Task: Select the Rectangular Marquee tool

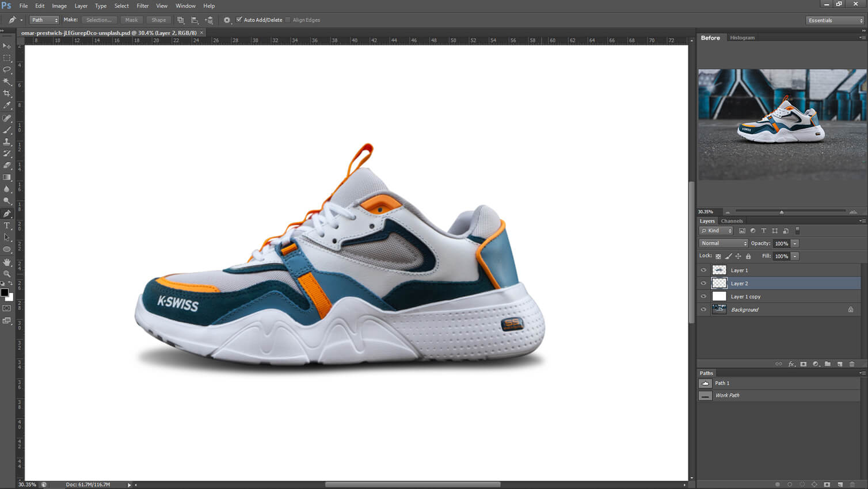Action: click(x=7, y=58)
